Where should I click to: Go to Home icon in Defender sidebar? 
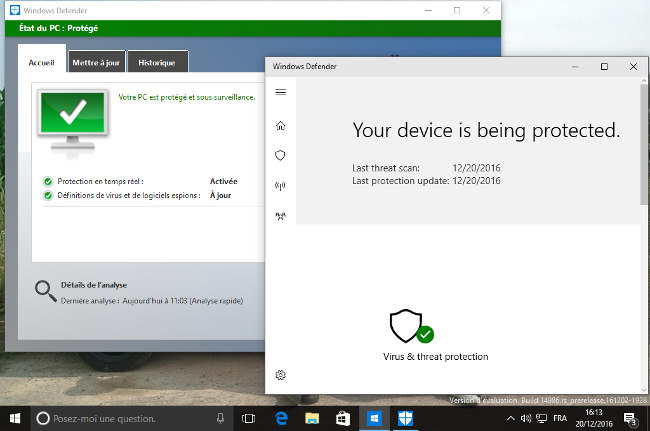pos(281,125)
